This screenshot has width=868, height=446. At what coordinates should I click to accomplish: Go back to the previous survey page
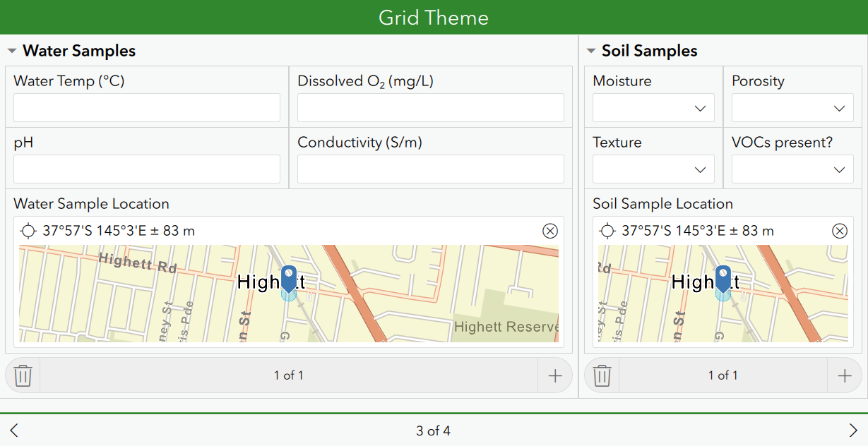[14, 430]
